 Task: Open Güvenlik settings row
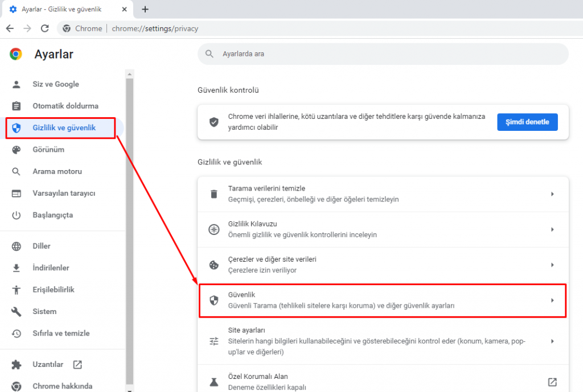pyautogui.click(x=383, y=300)
